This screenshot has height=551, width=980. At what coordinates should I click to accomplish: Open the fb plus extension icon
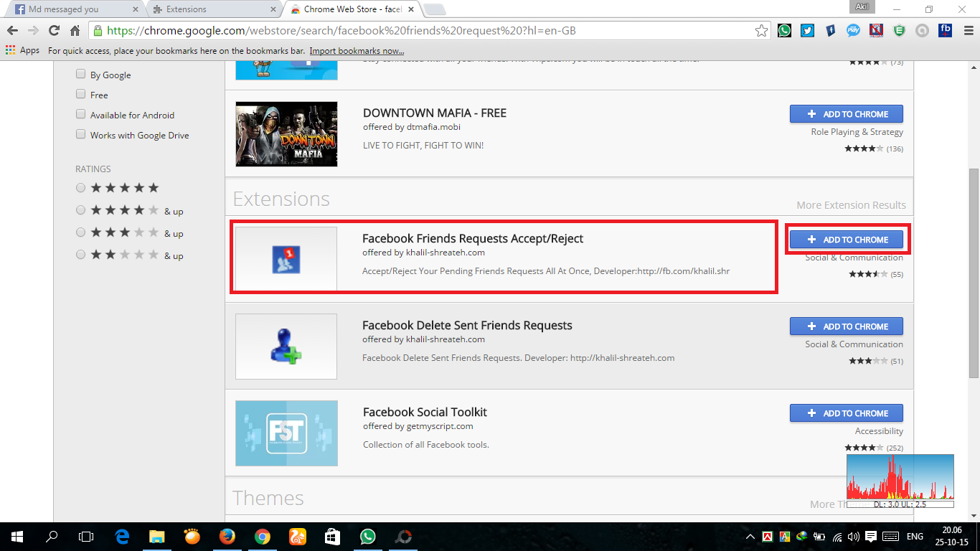point(945,31)
